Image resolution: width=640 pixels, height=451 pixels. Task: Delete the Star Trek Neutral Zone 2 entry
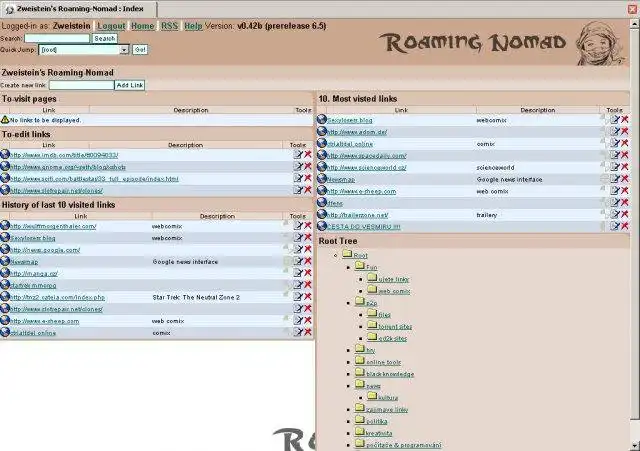point(308,296)
